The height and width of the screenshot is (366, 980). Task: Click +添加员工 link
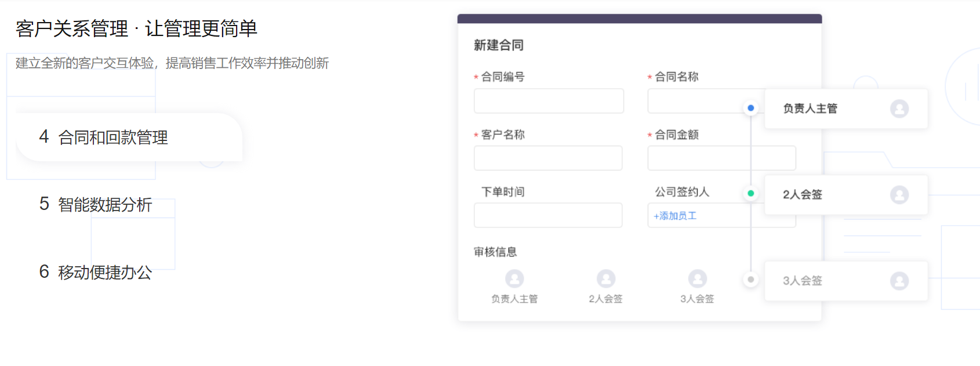coord(675,216)
